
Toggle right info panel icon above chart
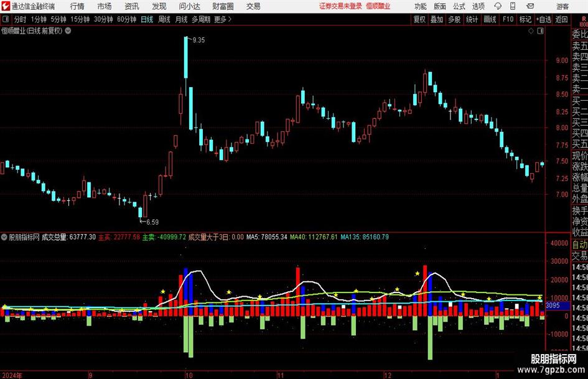pyautogui.click(x=540, y=31)
